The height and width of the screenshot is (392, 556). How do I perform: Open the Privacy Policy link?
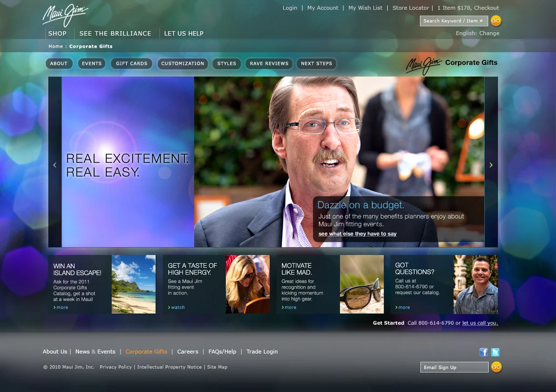click(x=116, y=367)
